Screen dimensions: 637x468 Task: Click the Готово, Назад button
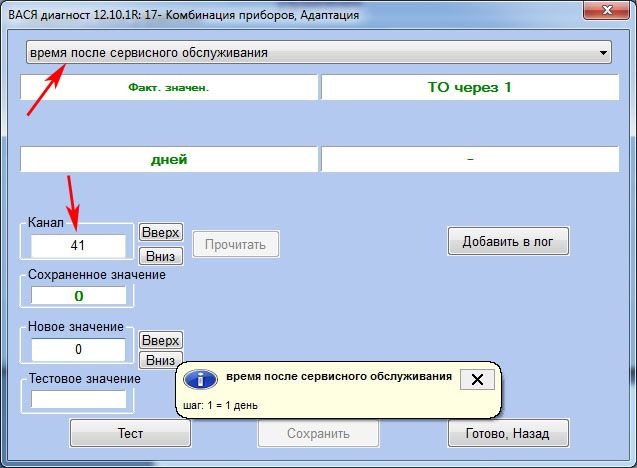click(508, 434)
